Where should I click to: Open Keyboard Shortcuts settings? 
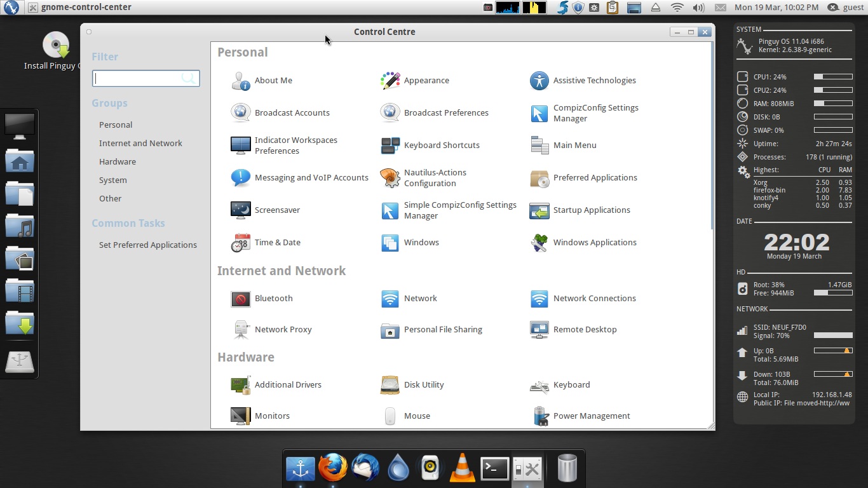(x=430, y=145)
